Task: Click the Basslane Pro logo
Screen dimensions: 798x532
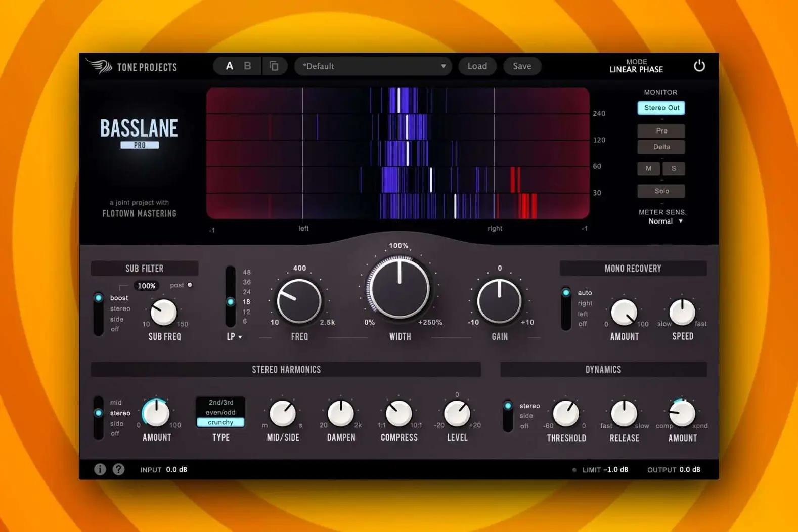Action: 139,133
